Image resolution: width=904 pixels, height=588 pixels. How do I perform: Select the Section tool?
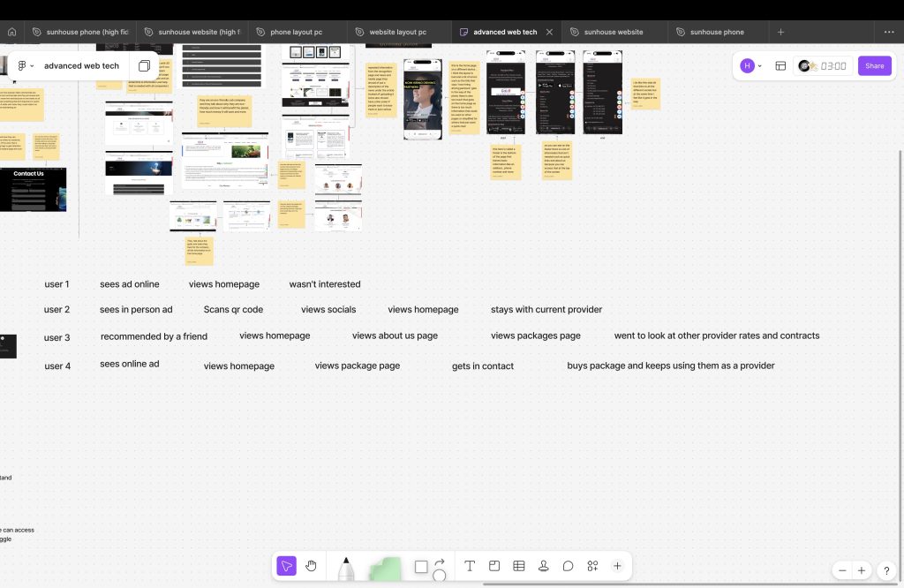(494, 566)
